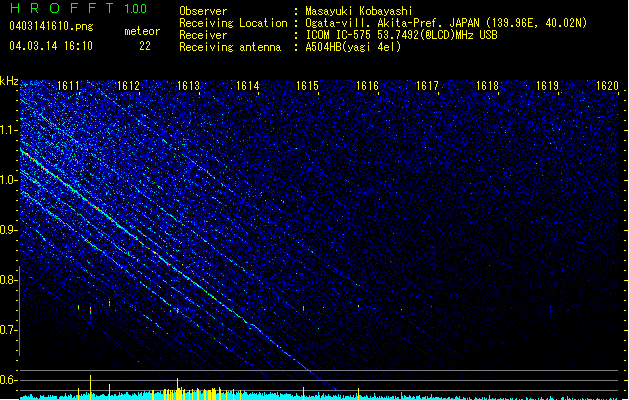Click the 0.8 kHz frequency label
The height and width of the screenshot is (400, 629).
pos(9,280)
